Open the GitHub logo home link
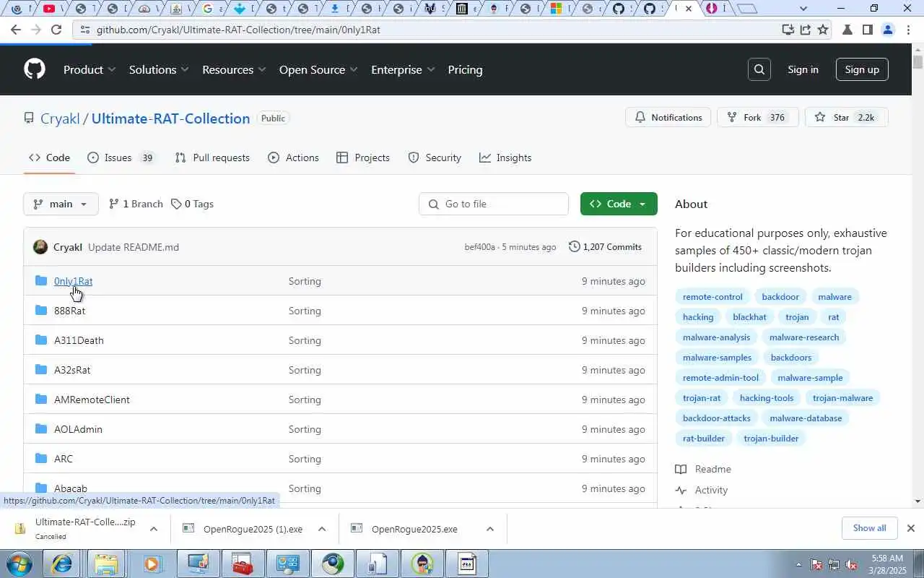924x578 pixels. [35, 69]
